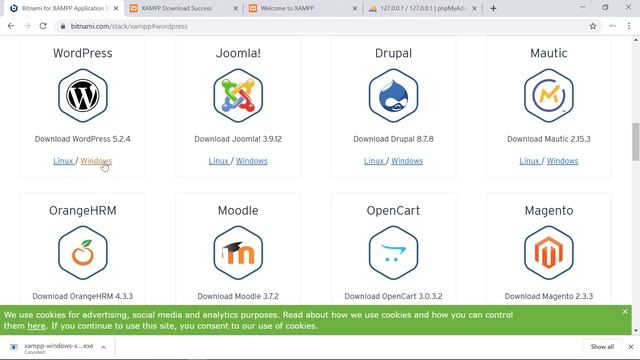Close the phpMyAdmin tab
The image size is (640, 360).
coord(474,8)
